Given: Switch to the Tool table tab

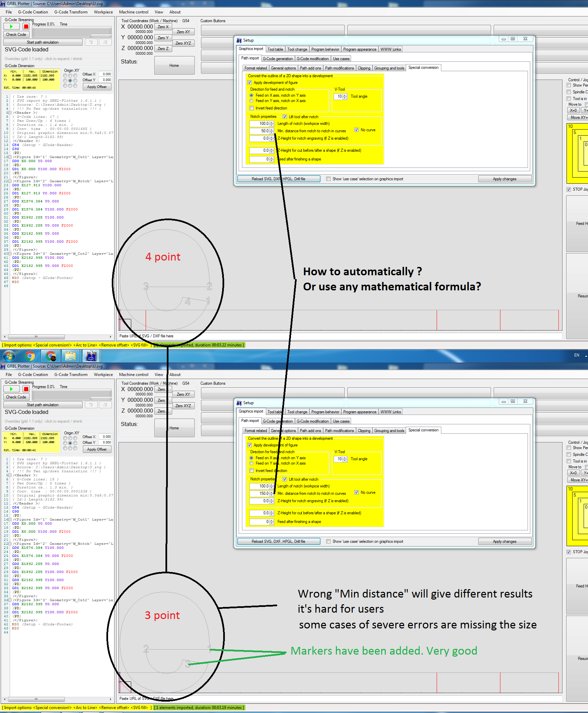Looking at the screenshot, I should 275,49.
